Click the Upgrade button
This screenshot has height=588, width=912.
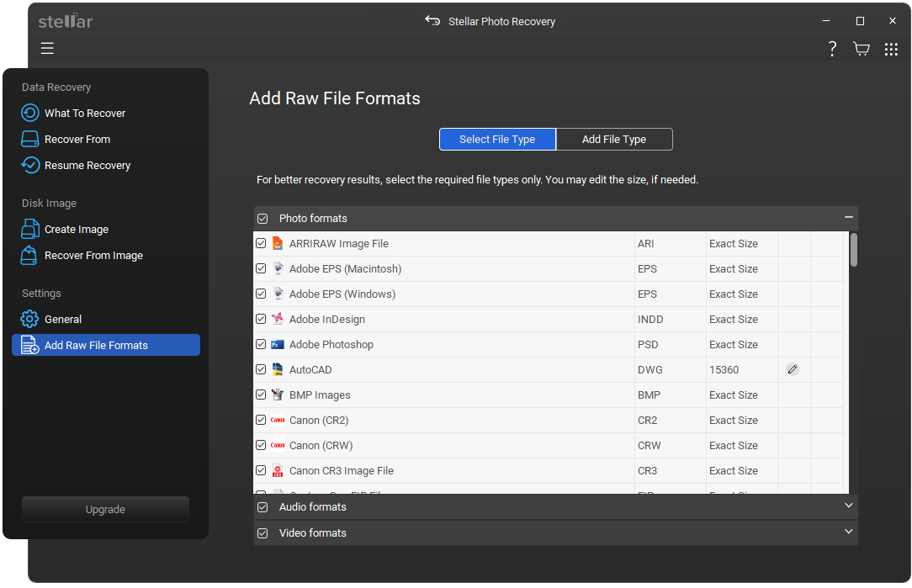[x=105, y=509]
